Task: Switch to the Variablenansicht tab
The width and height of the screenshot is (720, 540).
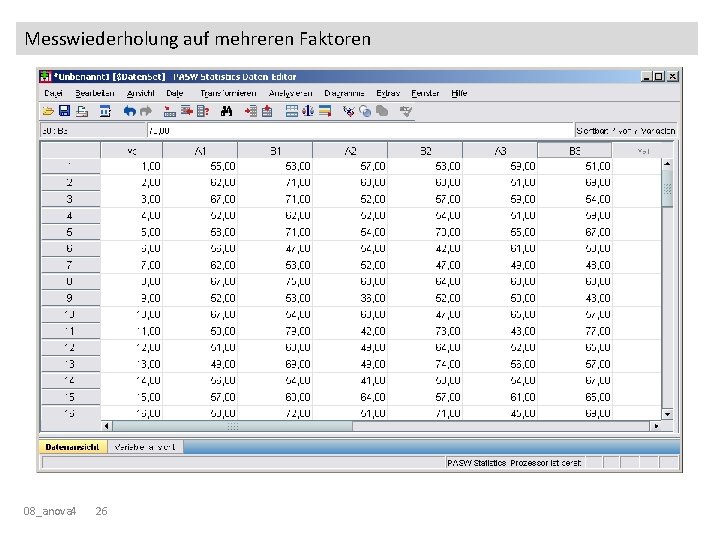Action: click(145, 447)
